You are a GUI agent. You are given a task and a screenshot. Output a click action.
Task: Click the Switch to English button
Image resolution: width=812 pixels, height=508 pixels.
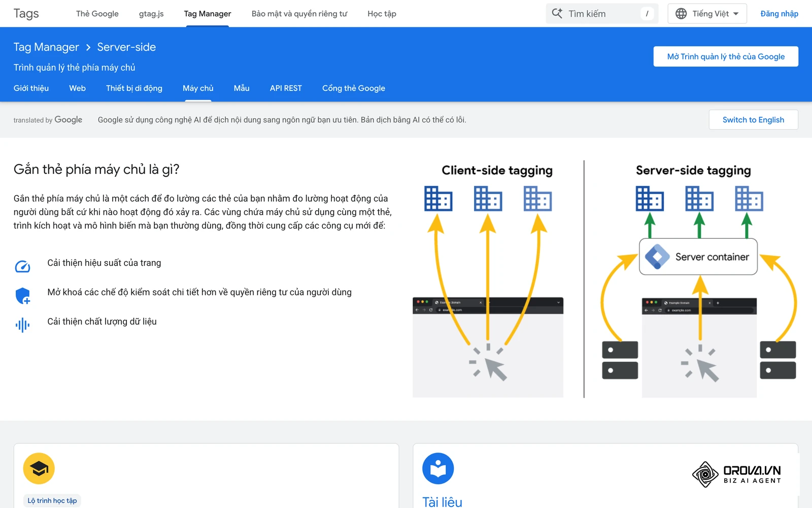754,120
